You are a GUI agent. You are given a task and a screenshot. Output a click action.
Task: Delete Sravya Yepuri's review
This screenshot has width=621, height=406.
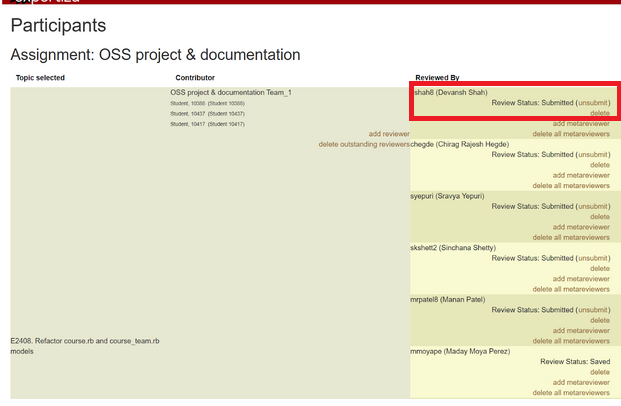[599, 216]
